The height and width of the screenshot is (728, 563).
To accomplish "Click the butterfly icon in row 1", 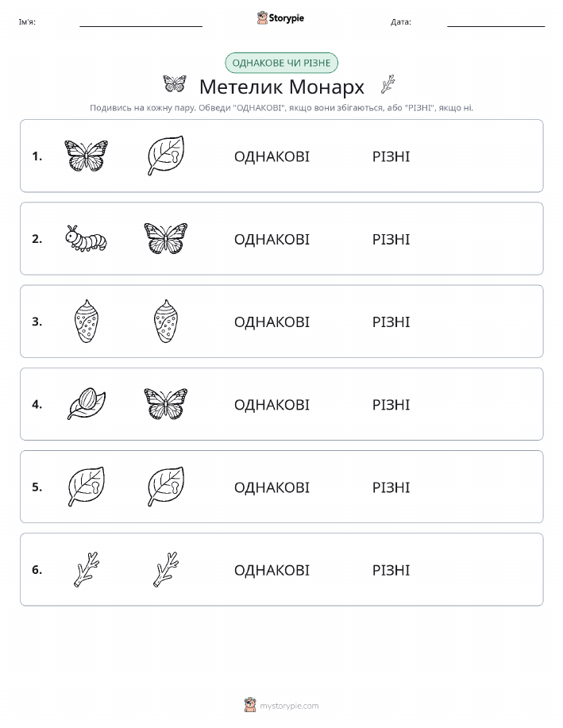I will pos(86,156).
